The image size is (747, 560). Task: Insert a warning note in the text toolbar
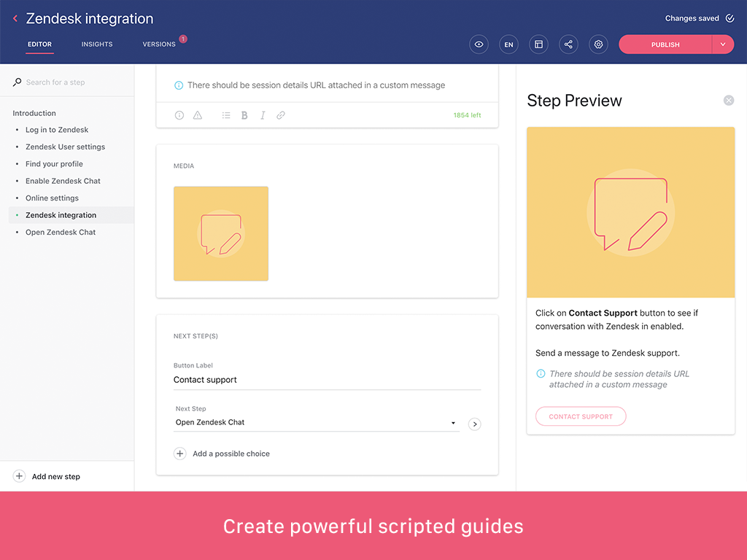[x=198, y=115]
